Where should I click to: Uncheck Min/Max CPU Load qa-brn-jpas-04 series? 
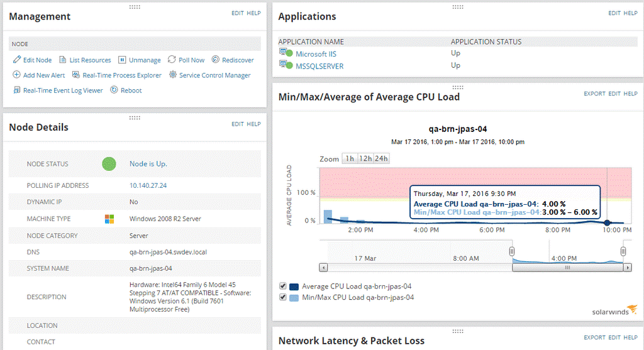coord(282,297)
